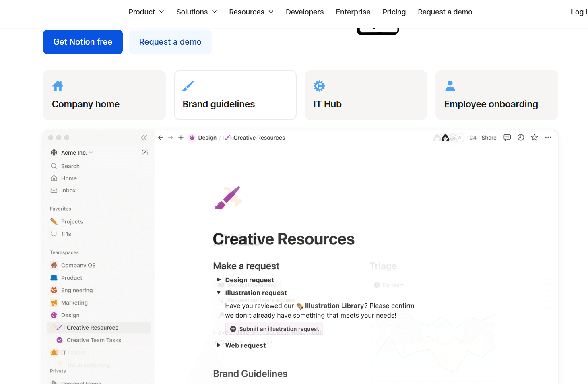
Task: Expand the Design request toggle
Action: [x=219, y=280]
